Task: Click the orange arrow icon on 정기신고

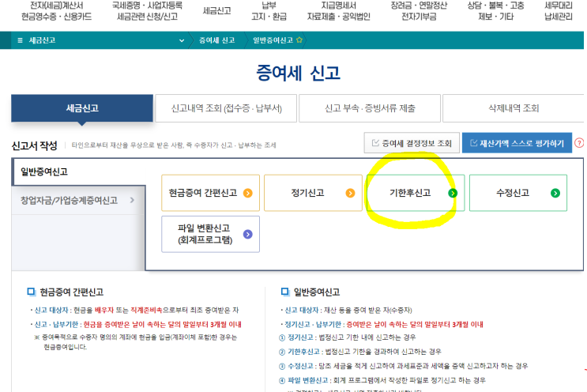Action: (x=350, y=193)
